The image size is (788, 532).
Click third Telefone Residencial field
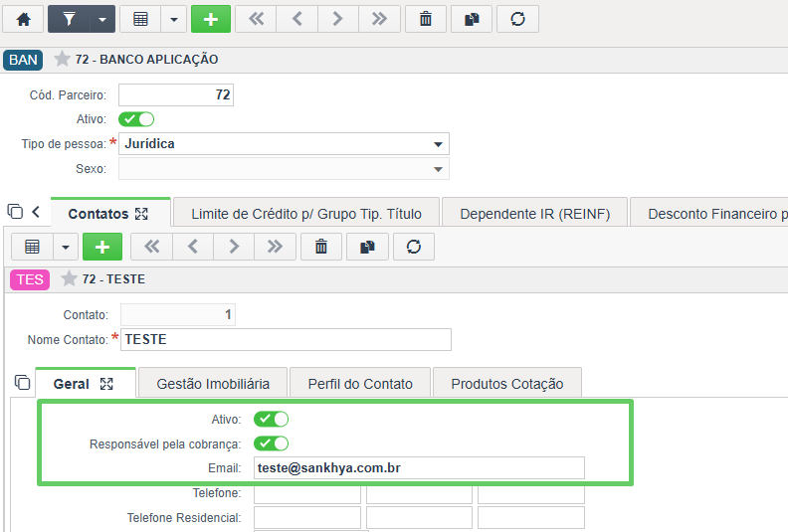(x=531, y=517)
